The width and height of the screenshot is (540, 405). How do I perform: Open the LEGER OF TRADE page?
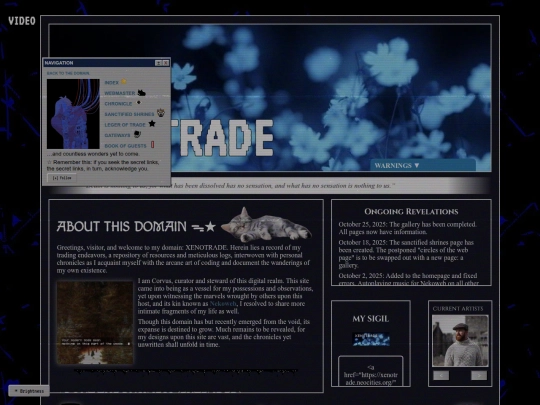[125, 125]
